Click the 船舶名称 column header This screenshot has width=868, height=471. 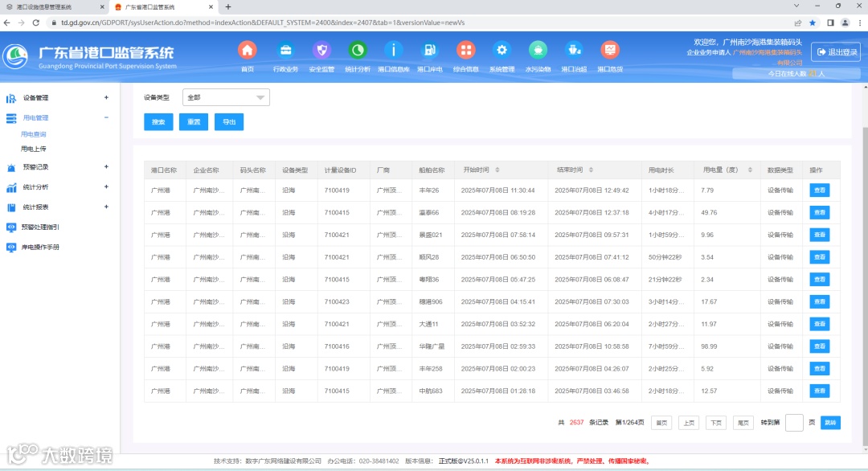[x=432, y=170]
